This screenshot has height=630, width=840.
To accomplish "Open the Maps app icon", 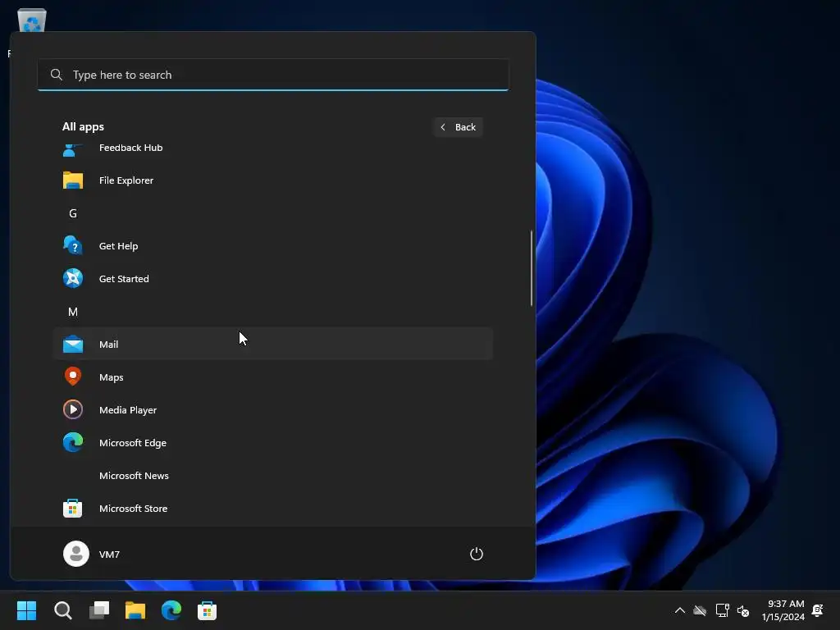I will [x=72, y=377].
